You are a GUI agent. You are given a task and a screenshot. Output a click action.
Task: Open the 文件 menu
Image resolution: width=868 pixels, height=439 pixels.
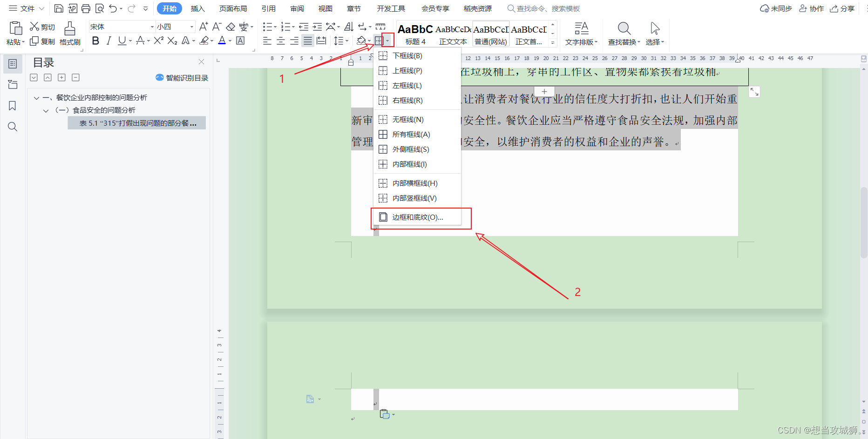[x=27, y=8]
